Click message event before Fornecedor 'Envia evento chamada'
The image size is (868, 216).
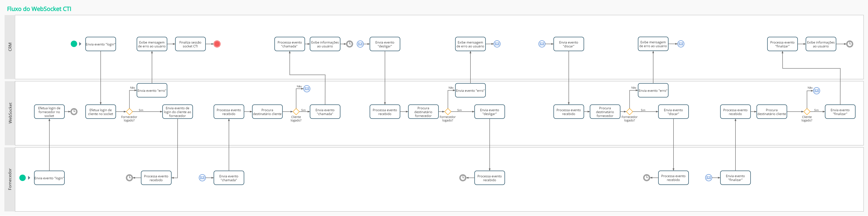click(x=202, y=178)
